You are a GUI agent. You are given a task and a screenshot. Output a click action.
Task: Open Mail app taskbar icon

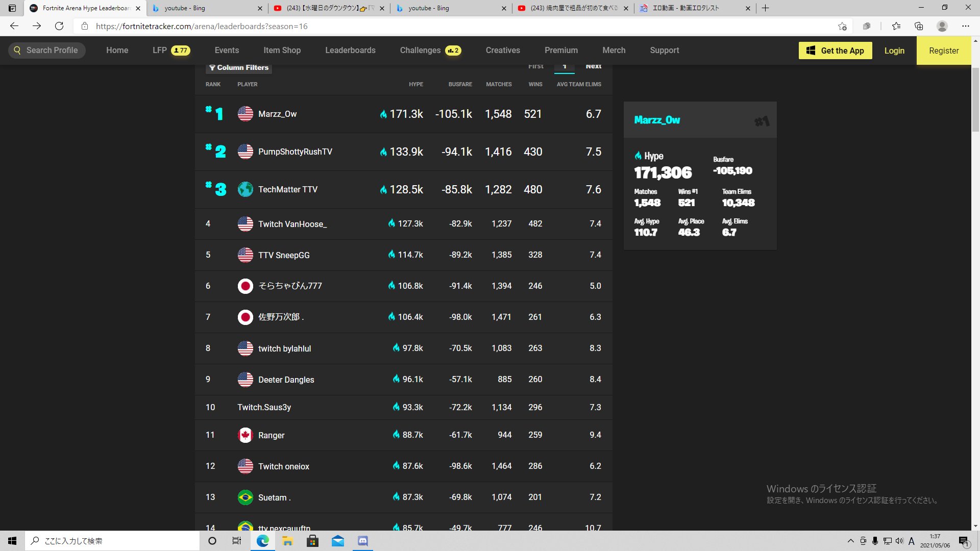point(338,541)
